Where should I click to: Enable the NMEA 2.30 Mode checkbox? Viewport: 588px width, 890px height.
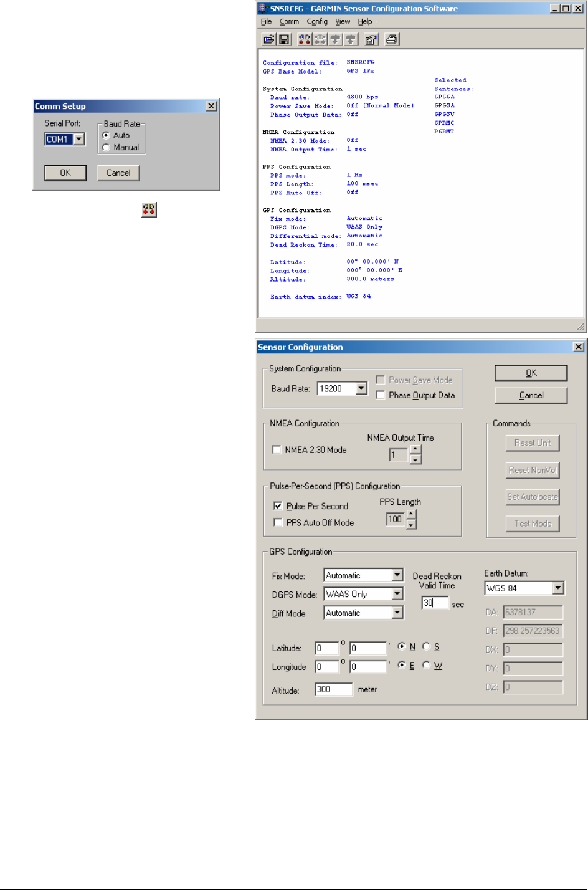point(277,449)
